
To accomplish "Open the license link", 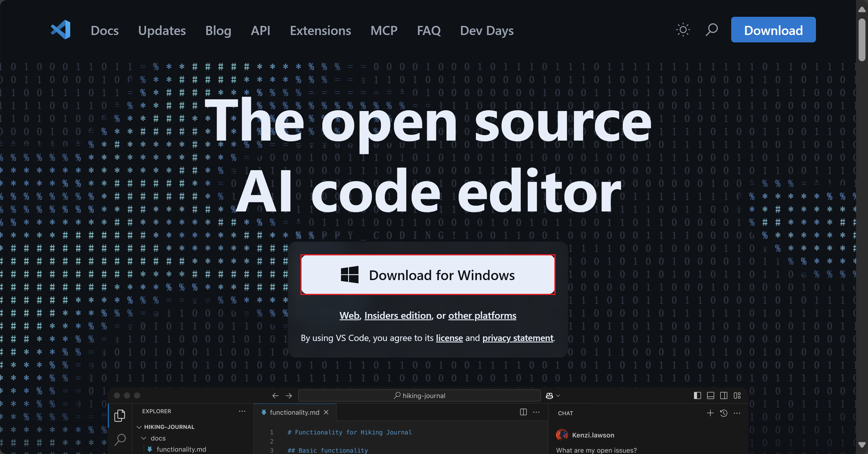I will coord(449,338).
